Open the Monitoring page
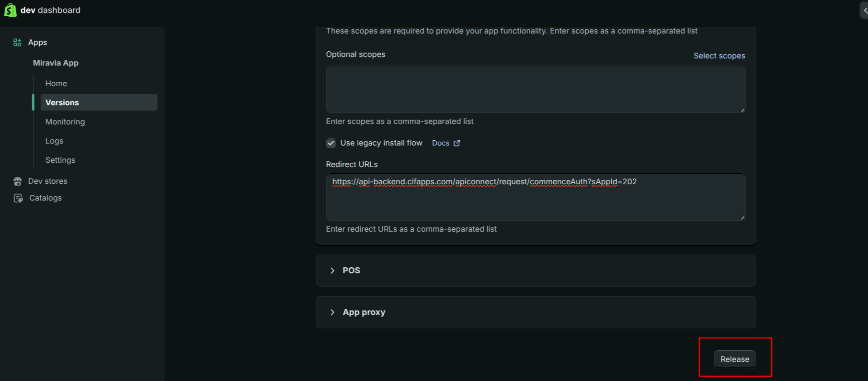Viewport: 868px width, 381px height. pos(65,122)
